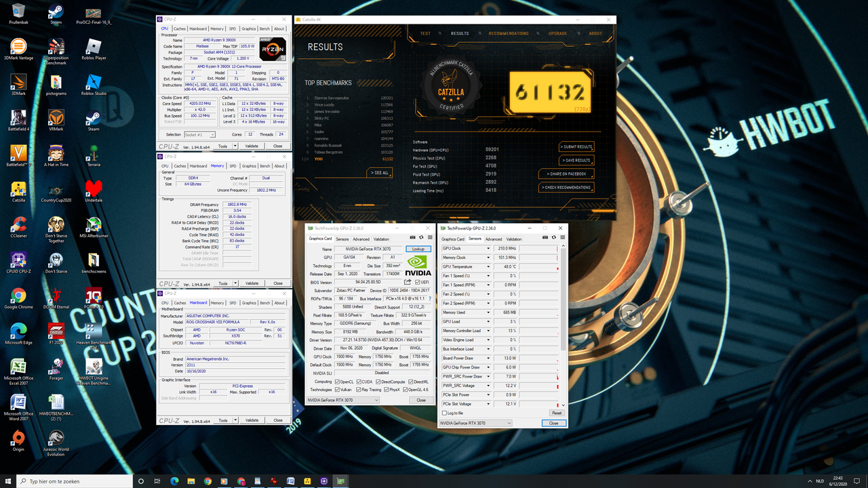
Task: Click the Reset button in GPU-Z Sensors
Action: tap(556, 413)
